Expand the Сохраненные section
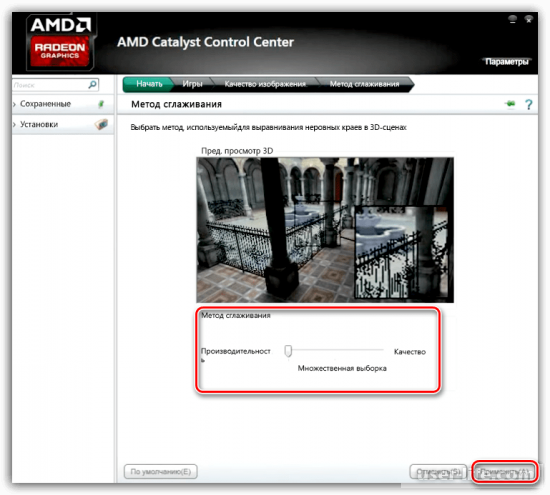This screenshot has height=495, width=550. [x=14, y=104]
